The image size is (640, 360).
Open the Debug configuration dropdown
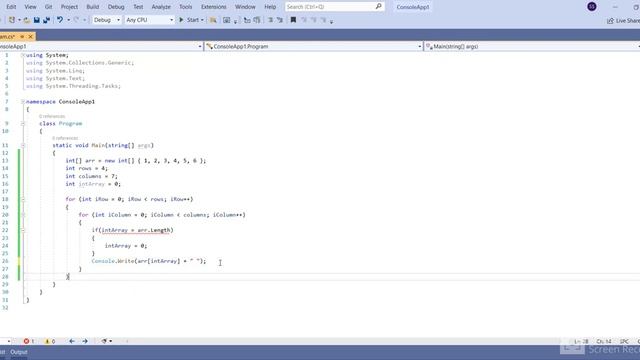[107, 20]
